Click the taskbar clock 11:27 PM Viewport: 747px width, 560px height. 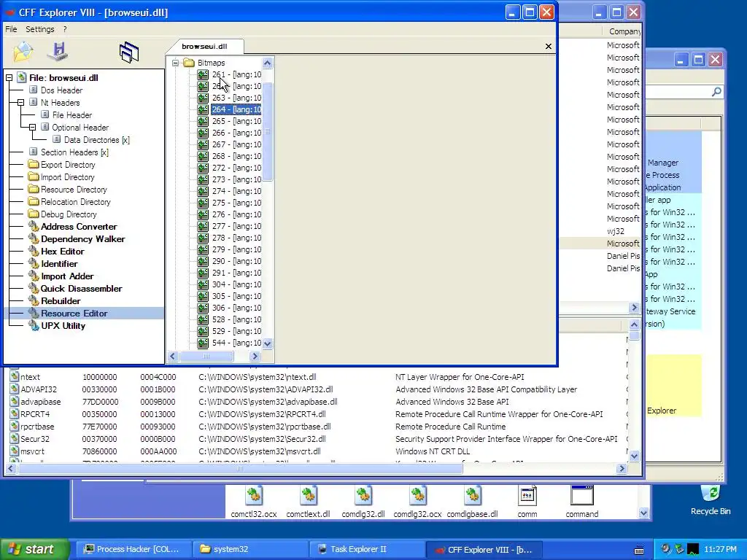[720, 549]
